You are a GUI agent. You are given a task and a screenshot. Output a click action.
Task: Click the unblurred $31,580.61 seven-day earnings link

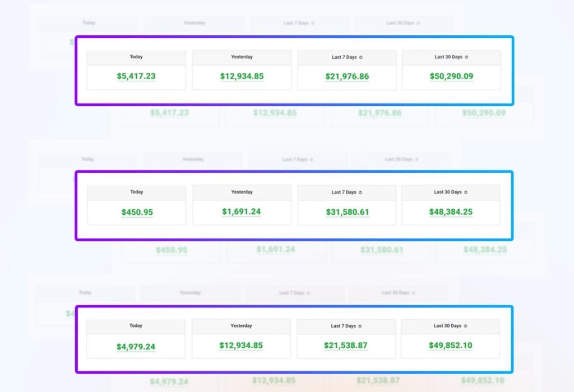click(x=348, y=213)
